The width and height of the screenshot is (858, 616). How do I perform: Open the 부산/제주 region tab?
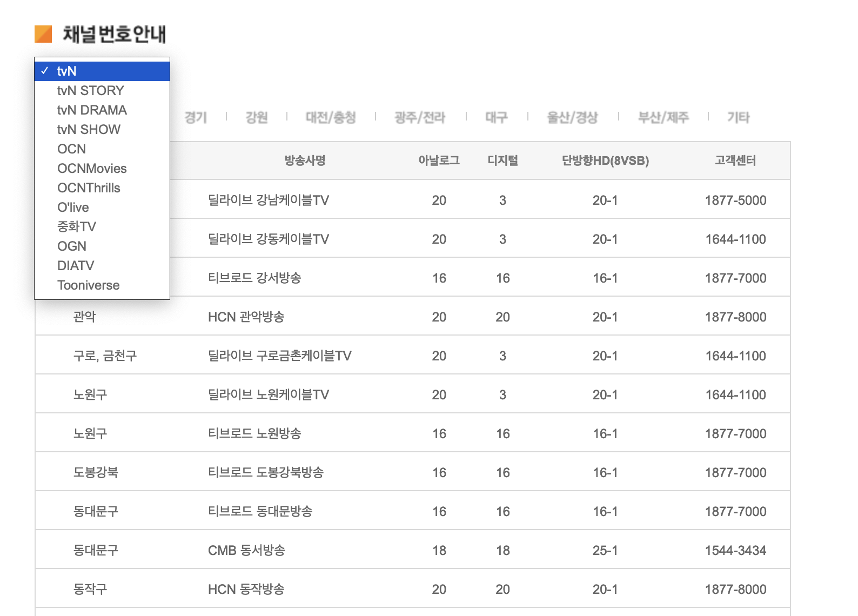pyautogui.click(x=663, y=117)
